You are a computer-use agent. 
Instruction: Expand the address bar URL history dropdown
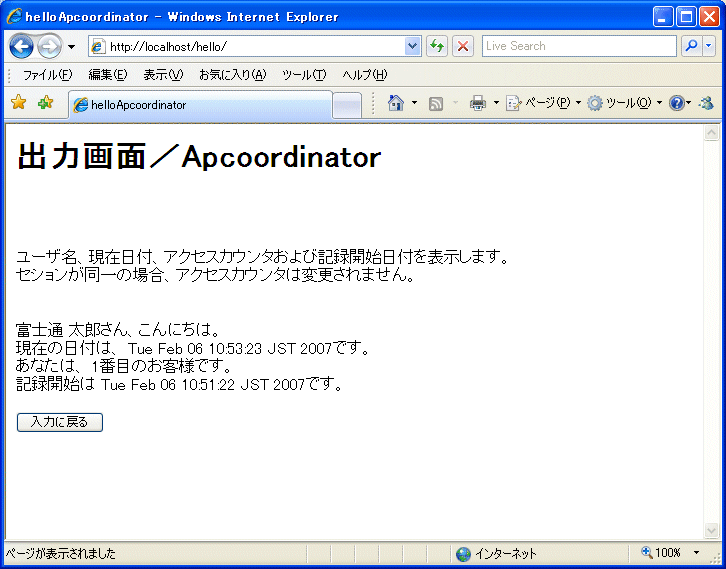[413, 46]
